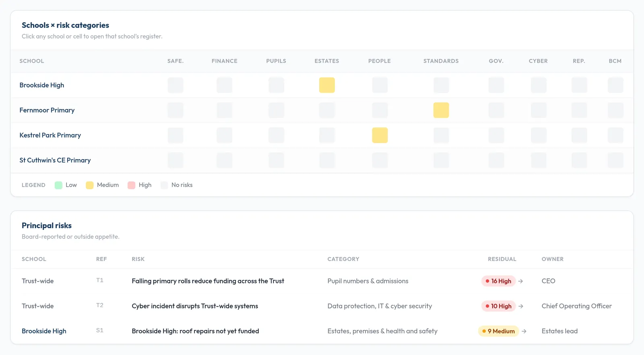
Task: Open the arrow next to 10 High
Action: click(x=521, y=306)
